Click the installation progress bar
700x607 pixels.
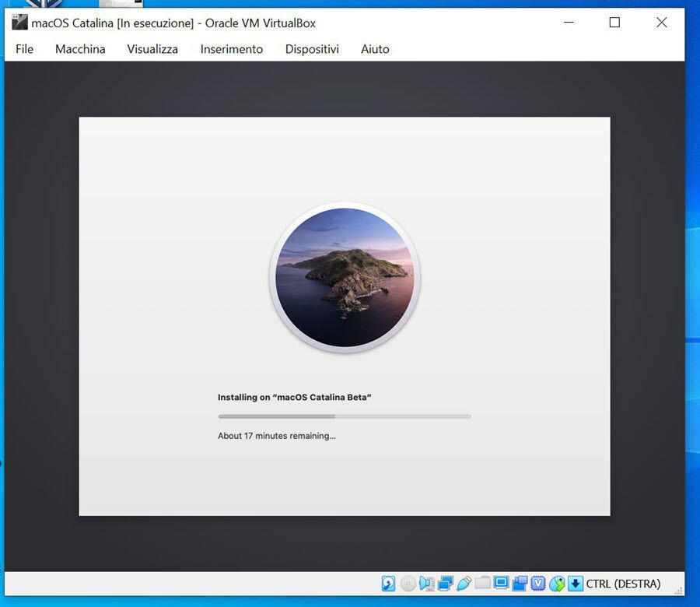(x=345, y=416)
